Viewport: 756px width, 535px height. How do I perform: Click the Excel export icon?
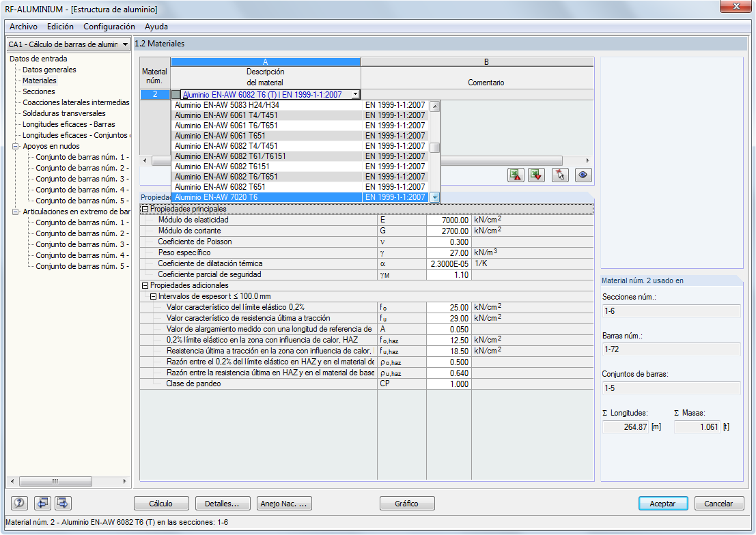tap(516, 175)
